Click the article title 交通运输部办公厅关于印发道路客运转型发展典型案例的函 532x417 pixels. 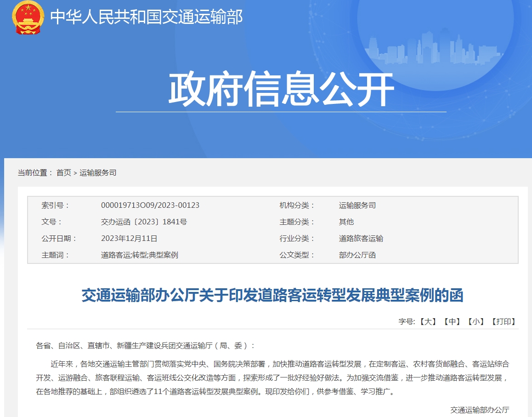click(x=272, y=295)
